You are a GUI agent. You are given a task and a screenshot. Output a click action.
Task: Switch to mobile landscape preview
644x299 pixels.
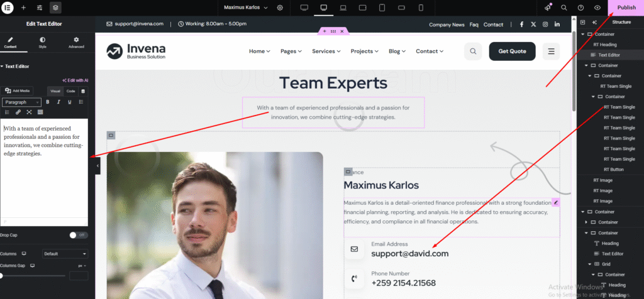pos(401,8)
